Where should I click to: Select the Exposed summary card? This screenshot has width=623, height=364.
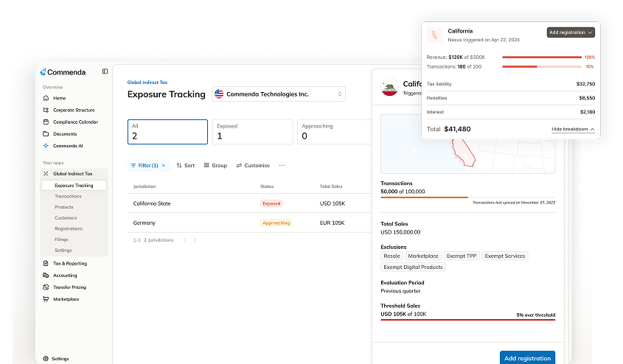point(254,132)
